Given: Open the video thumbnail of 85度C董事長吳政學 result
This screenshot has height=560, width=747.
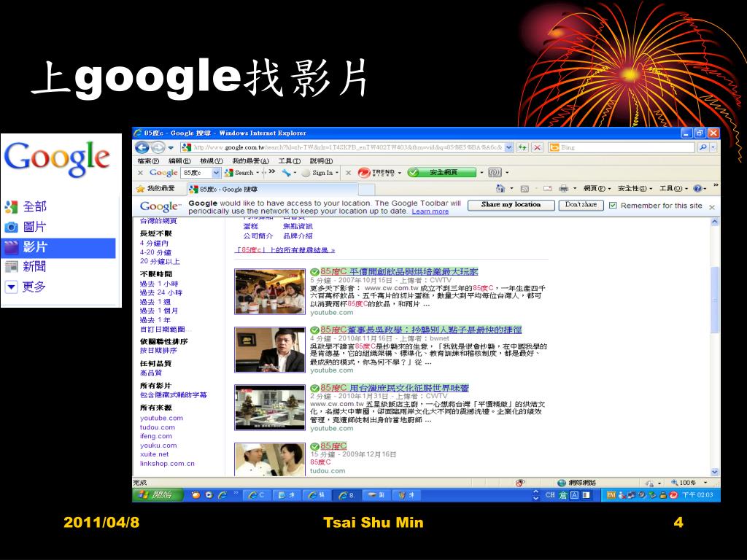Looking at the screenshot, I should (270, 349).
